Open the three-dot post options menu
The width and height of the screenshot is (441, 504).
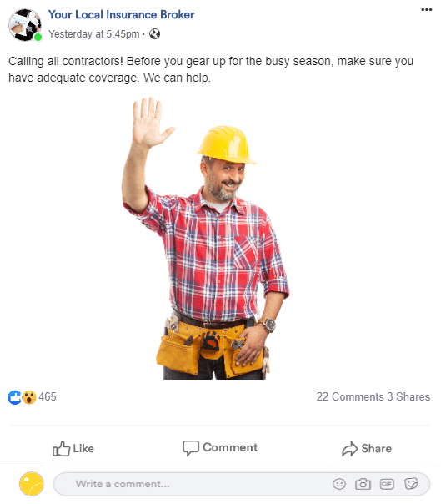click(x=426, y=10)
